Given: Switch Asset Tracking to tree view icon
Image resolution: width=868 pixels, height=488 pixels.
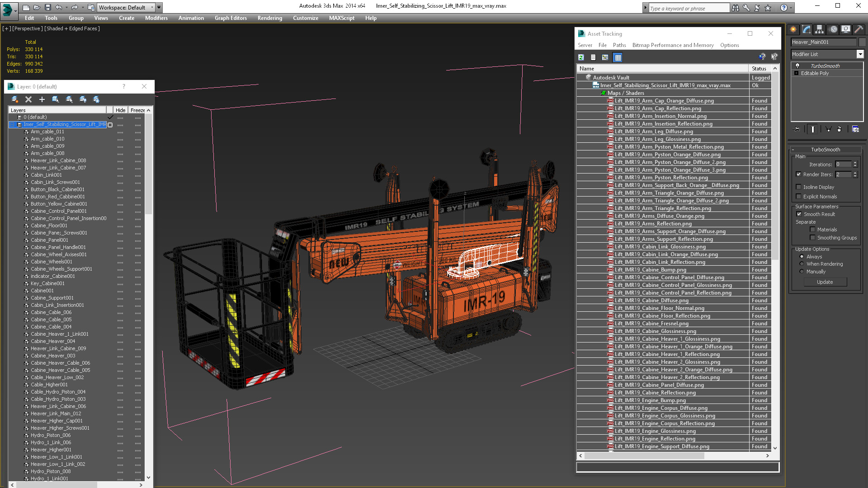Looking at the screenshot, I should (x=605, y=57).
